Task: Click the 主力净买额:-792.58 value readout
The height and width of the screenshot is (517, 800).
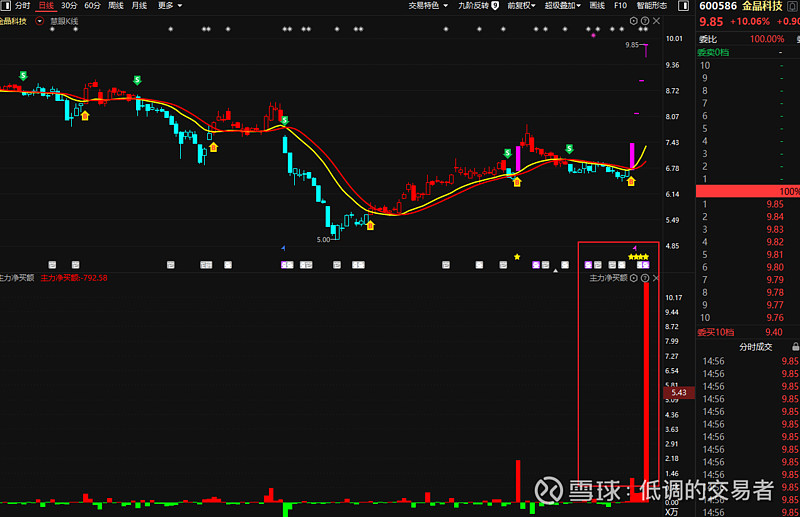Action: 74,278
